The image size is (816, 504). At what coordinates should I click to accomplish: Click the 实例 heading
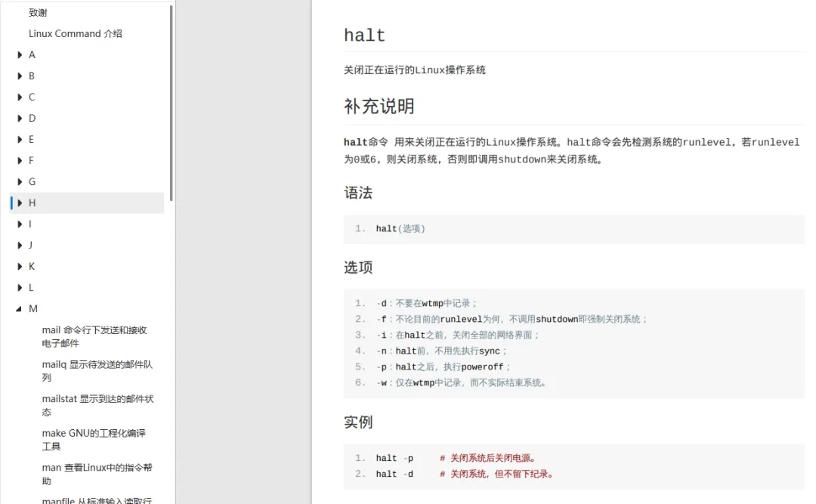coord(358,422)
